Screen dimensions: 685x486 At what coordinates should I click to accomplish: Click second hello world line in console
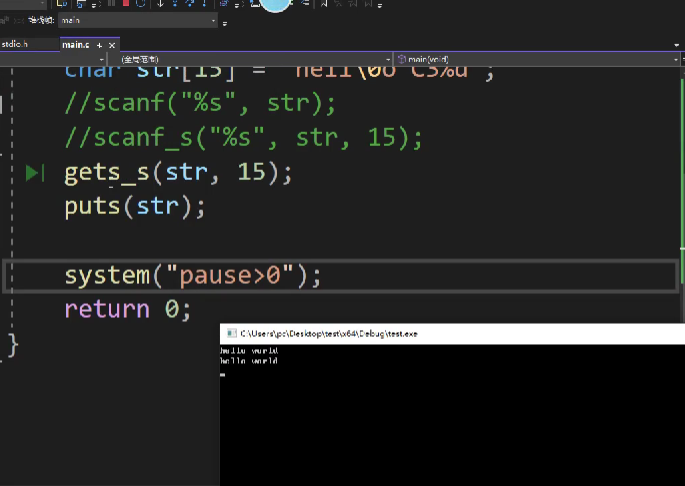249,361
